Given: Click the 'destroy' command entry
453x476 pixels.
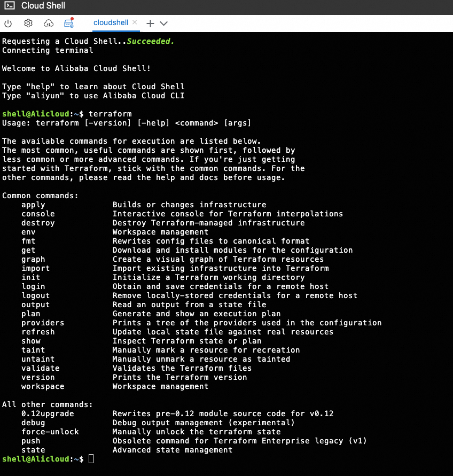Looking at the screenshot, I should (x=38, y=223).
